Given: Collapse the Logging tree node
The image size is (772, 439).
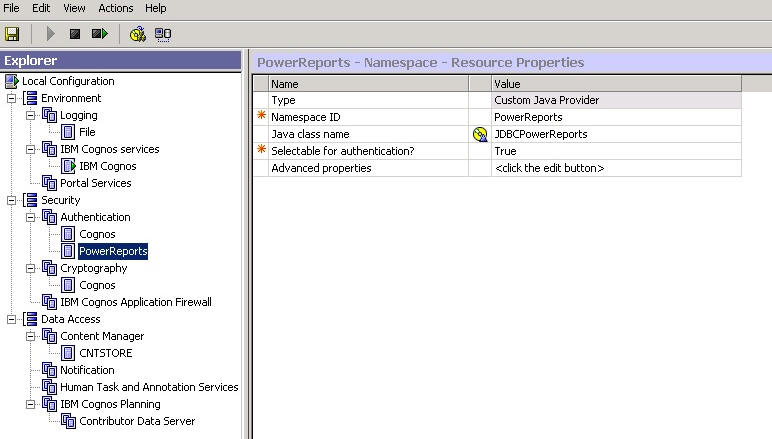Looking at the screenshot, I should (x=31, y=115).
